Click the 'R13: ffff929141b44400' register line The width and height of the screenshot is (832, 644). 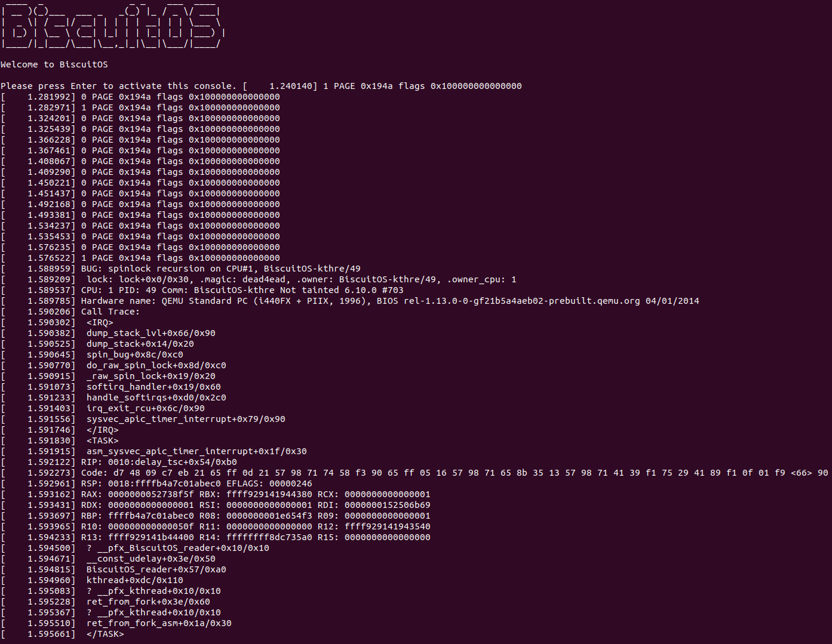coord(216,537)
